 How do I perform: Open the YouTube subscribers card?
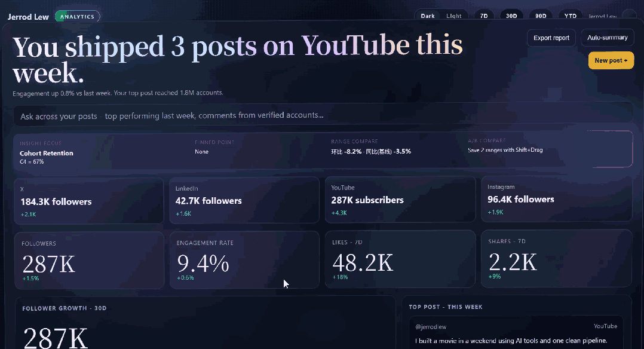tap(400, 200)
